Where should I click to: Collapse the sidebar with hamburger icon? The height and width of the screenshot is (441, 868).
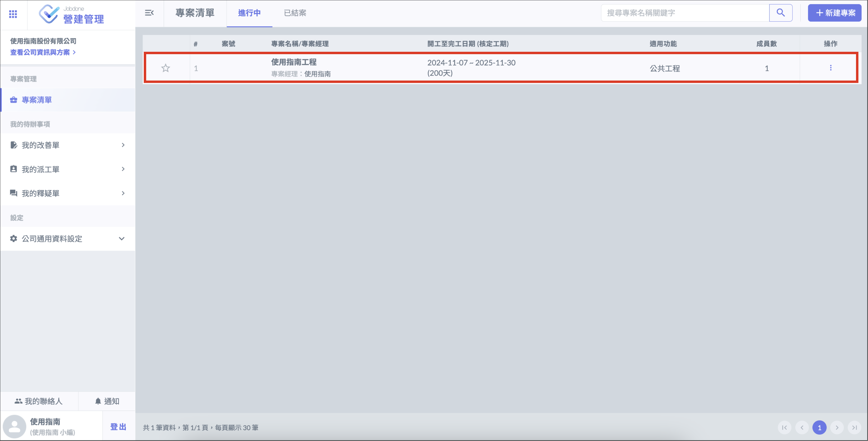tap(149, 13)
